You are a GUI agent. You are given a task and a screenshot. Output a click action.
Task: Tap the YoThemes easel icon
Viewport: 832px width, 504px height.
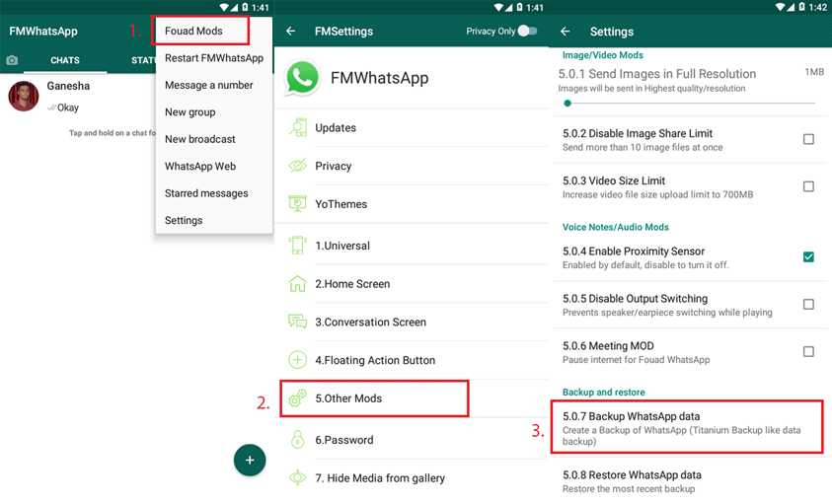[x=298, y=204]
